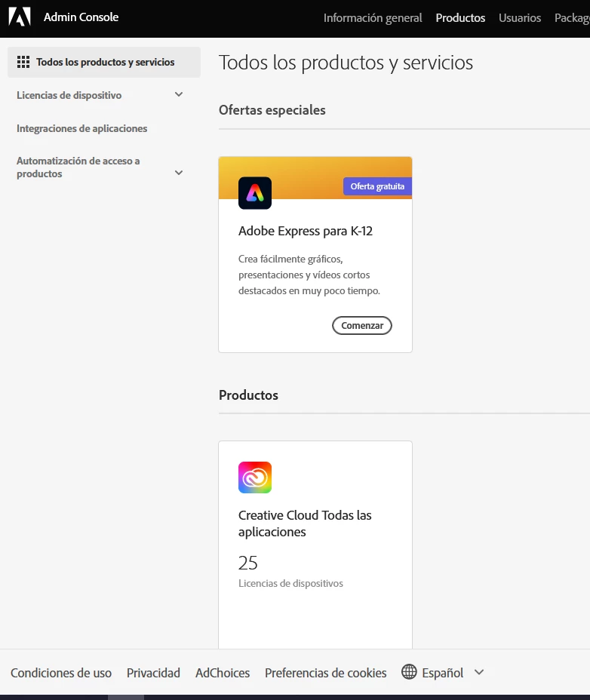
Task: Click the Oferta gratuita badge
Action: pos(377,186)
